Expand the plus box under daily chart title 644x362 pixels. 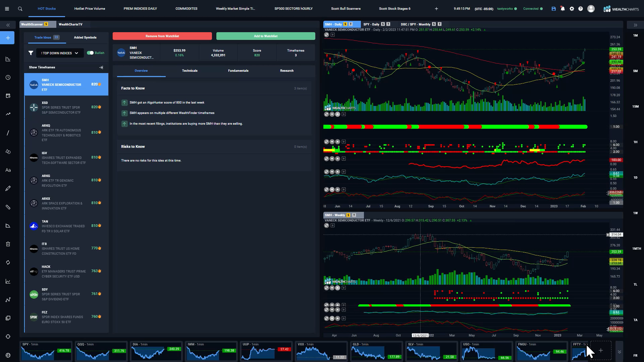coord(332,35)
